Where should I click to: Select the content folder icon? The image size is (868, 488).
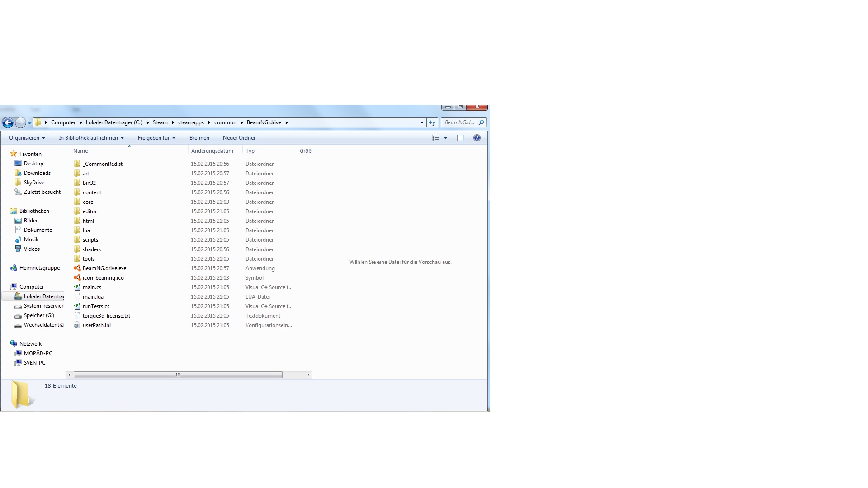coord(77,192)
